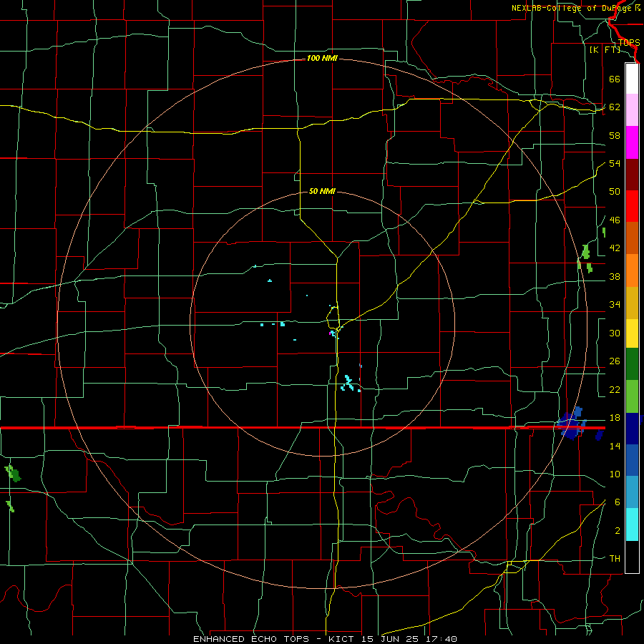Click the light blue swatch between 10 and 6
The image size is (644, 644).
(x=632, y=492)
